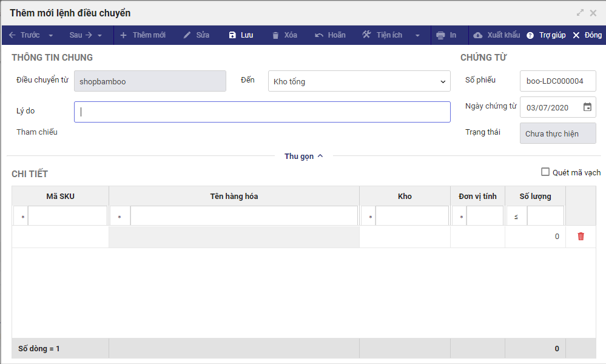
Task: Click the Sửa pencil icon
Action: click(x=187, y=35)
